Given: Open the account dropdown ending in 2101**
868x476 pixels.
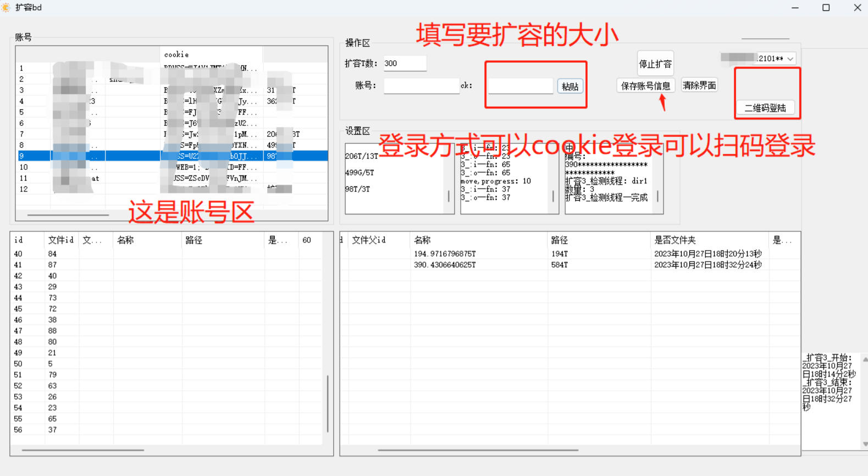Looking at the screenshot, I should point(790,59).
